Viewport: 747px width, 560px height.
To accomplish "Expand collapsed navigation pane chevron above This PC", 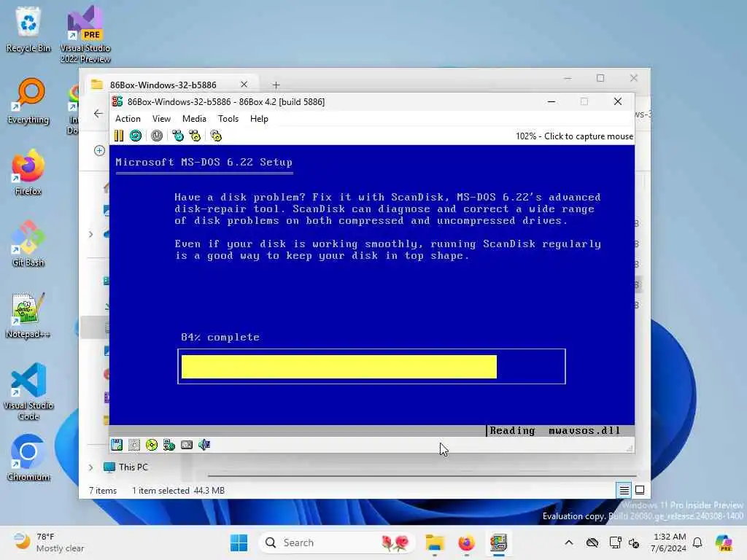I will 91,234.
